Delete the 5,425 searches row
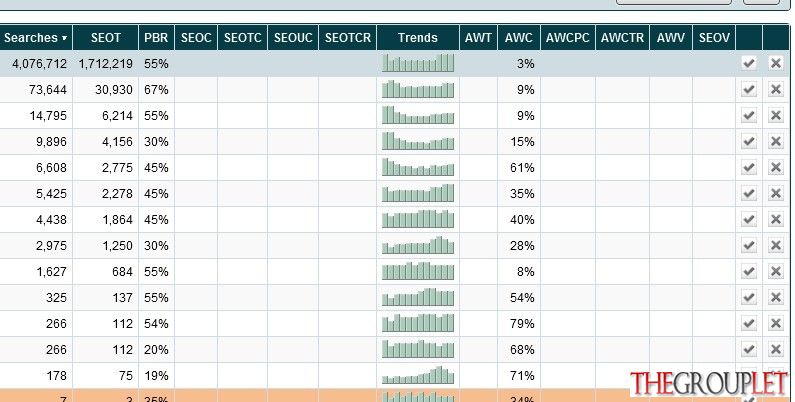Image resolution: width=795 pixels, height=402 pixels. coord(776,193)
